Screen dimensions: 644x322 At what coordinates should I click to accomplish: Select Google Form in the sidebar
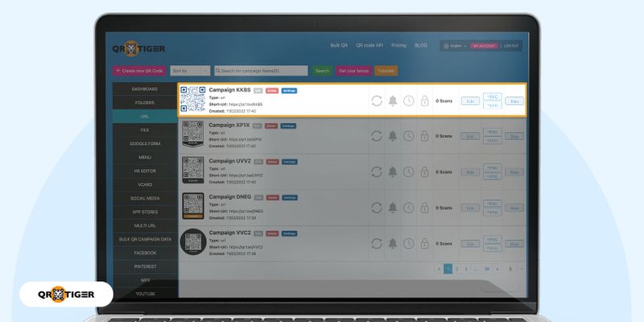point(145,144)
